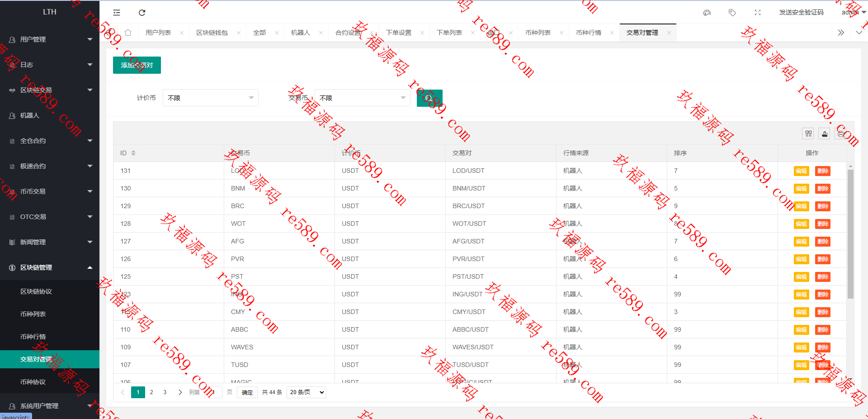Select the ING/USDT cell
Image resolution: width=868 pixels, height=419 pixels.
(501, 294)
